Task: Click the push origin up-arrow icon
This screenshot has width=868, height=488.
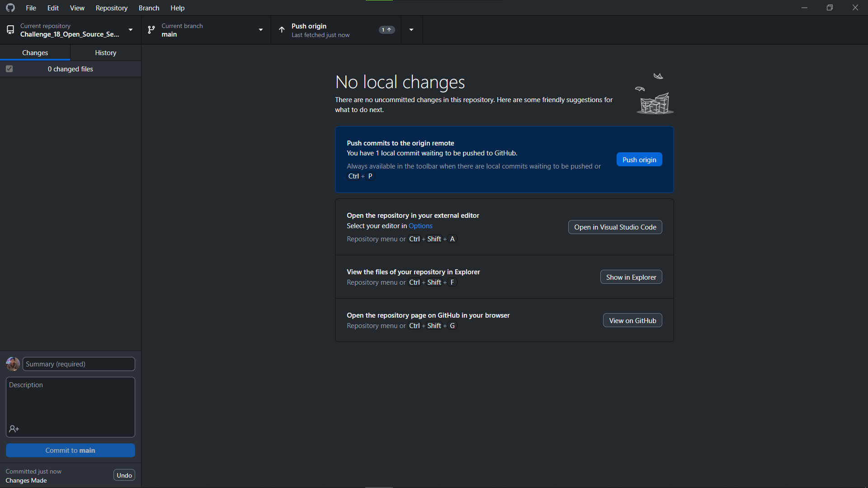Action: (x=281, y=30)
